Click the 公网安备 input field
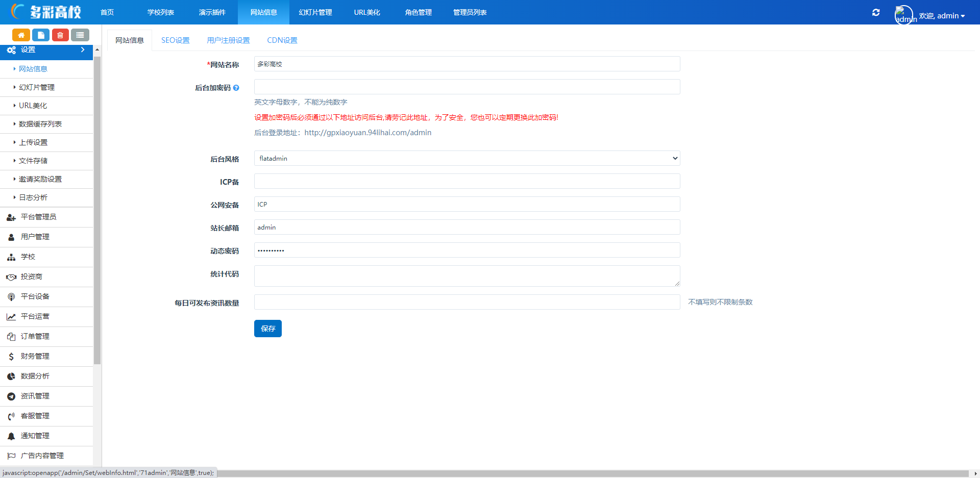This screenshot has width=980, height=478. pyautogui.click(x=467, y=204)
